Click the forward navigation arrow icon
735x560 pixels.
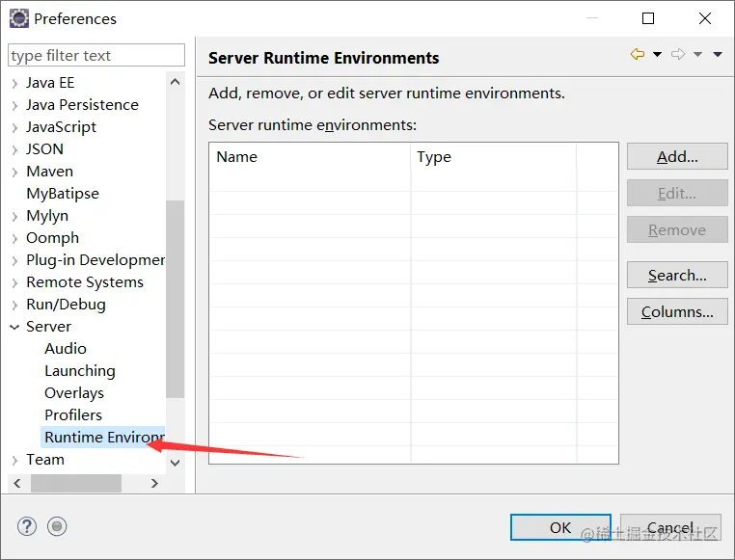click(678, 54)
